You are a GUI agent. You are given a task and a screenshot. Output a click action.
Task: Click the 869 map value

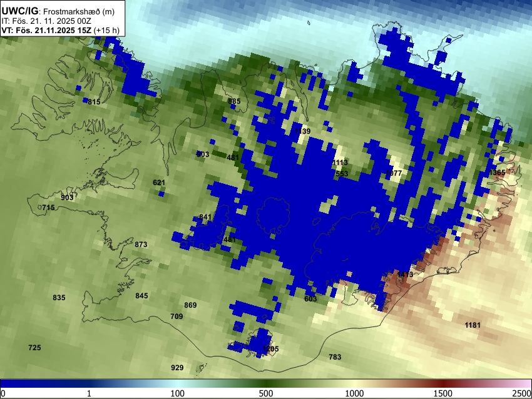pyautogui.click(x=190, y=305)
